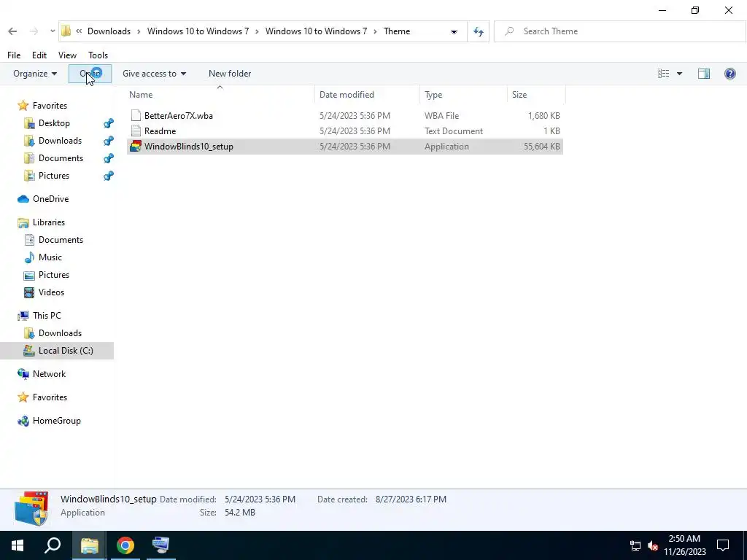Open the notification center icon
Image resolution: width=747 pixels, height=560 pixels.
point(723,545)
